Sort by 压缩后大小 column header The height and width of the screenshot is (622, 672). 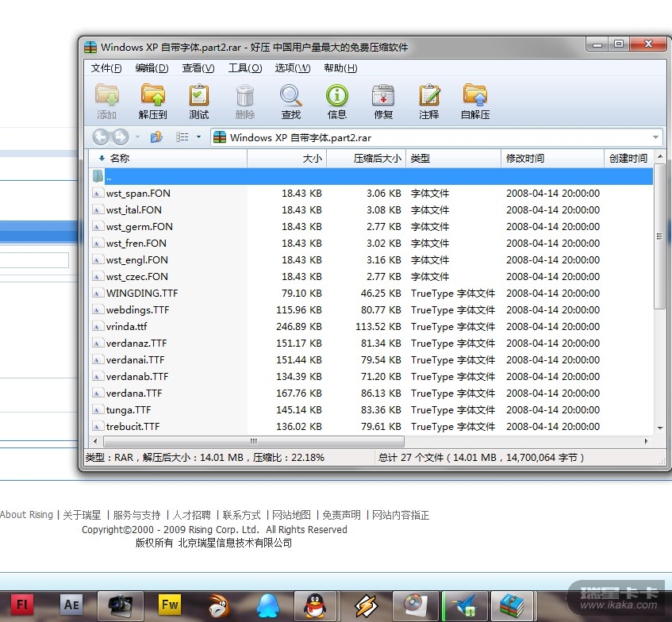click(367, 159)
